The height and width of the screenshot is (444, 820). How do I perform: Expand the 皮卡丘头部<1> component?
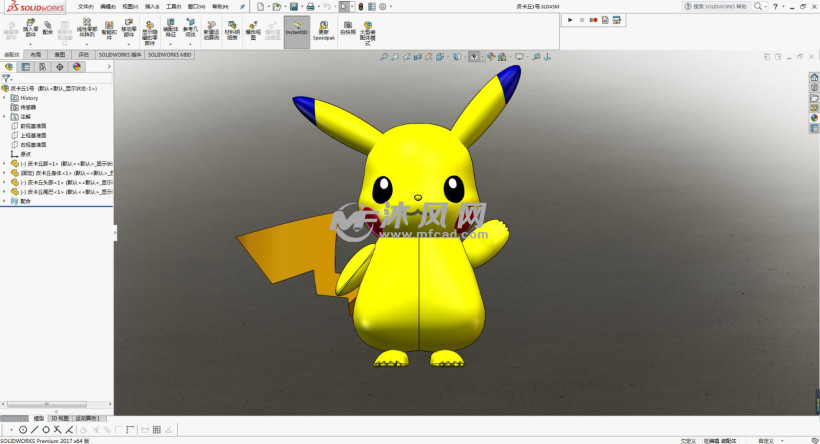coord(5,183)
